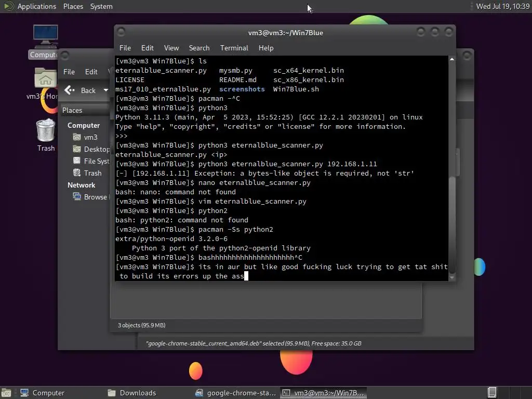Image resolution: width=532 pixels, height=399 pixels.
Task: Click Places sidebar header selector
Action: click(x=85, y=110)
